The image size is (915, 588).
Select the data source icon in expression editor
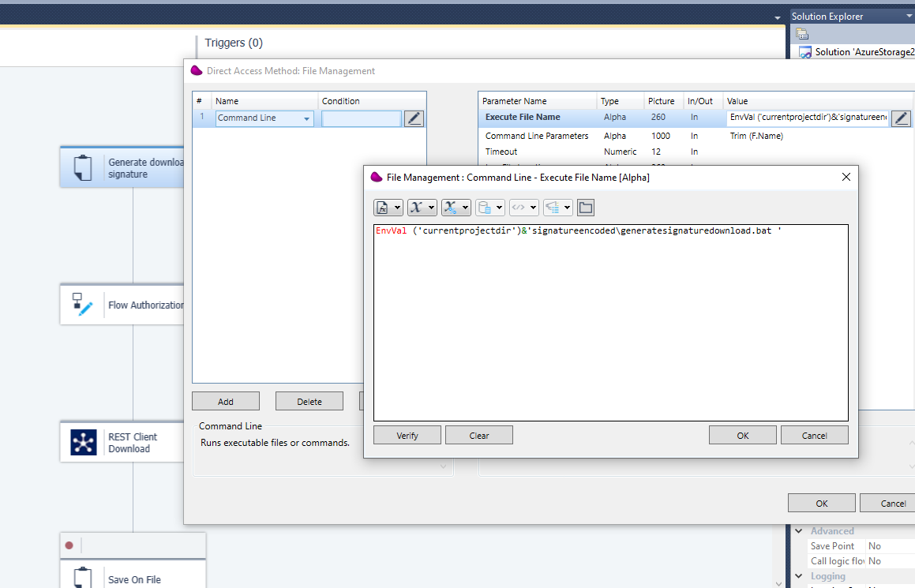(x=486, y=207)
